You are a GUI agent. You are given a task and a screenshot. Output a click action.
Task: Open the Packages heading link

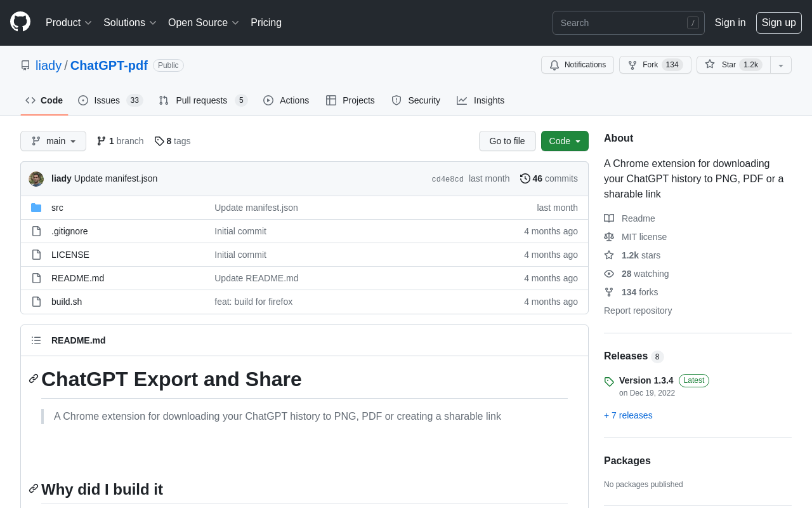627,461
